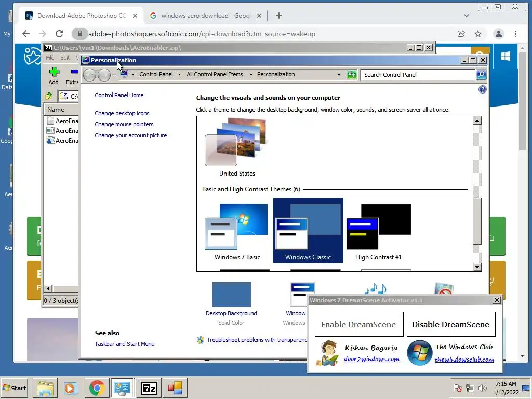The height and width of the screenshot is (399, 532).
Task: Open Desktop Background solid color icon
Action: pyautogui.click(x=231, y=295)
